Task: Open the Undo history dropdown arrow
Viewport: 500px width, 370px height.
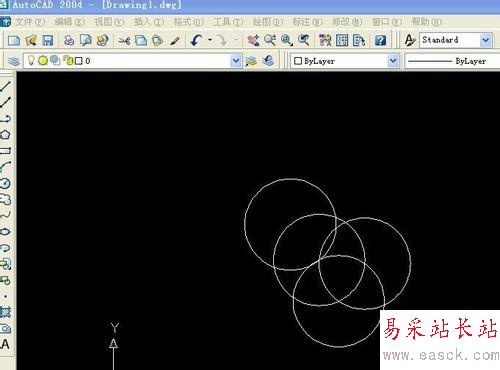Action: click(210, 40)
